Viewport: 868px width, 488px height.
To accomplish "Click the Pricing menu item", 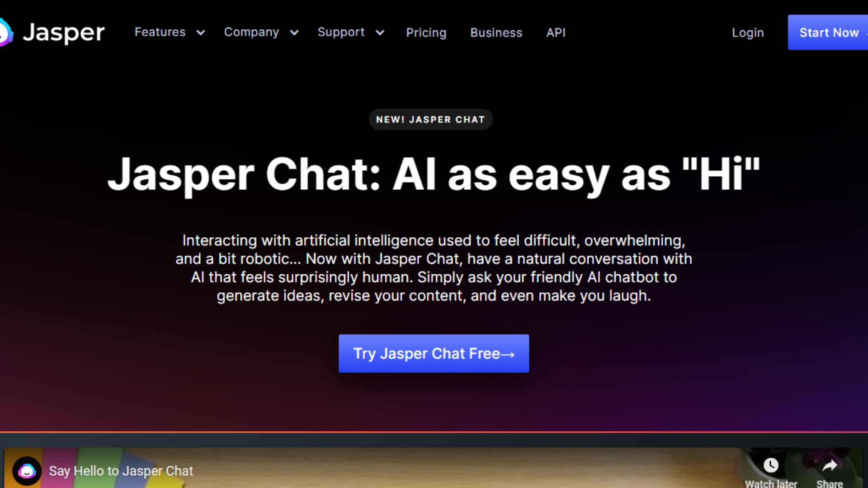I will click(426, 32).
